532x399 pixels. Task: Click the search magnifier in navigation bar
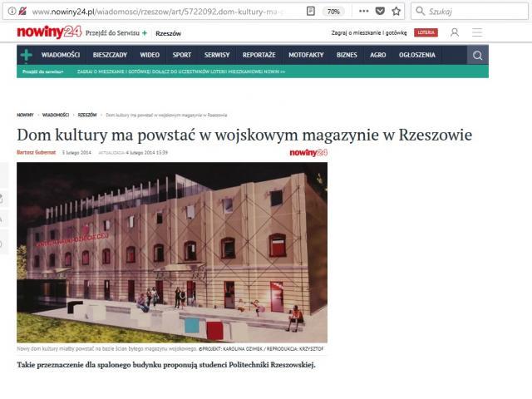click(x=477, y=56)
